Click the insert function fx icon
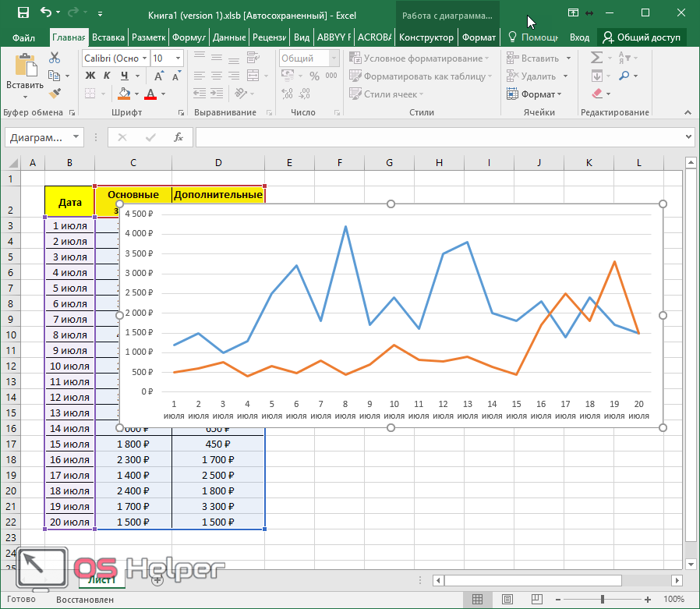 tap(179, 137)
